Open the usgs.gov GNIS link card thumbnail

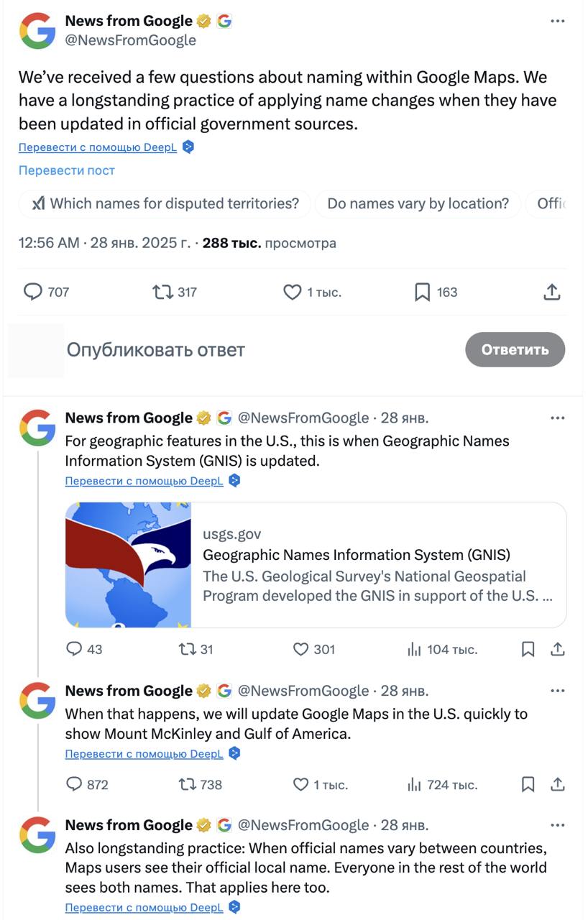coord(129,565)
